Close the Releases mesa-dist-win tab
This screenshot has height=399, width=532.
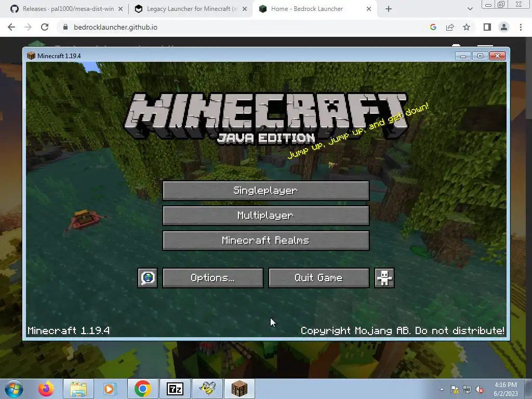click(121, 9)
